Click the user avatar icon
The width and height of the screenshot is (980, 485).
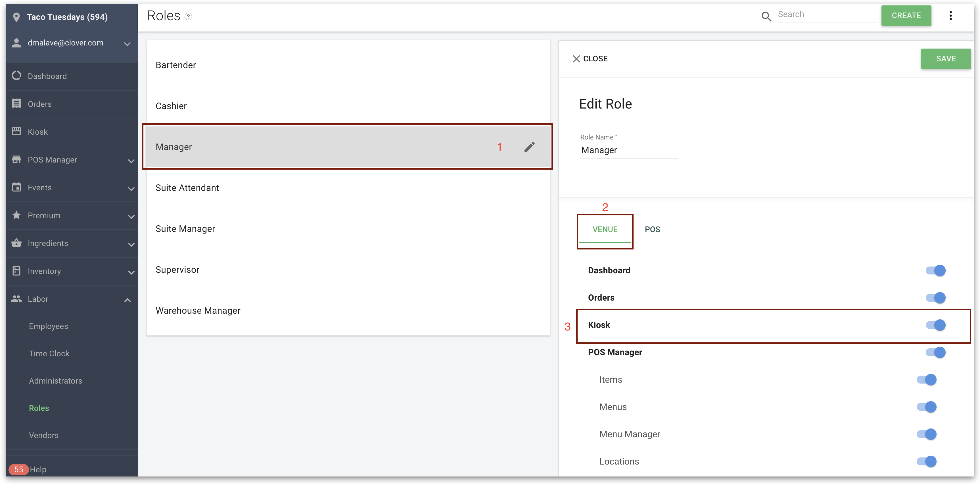click(x=16, y=43)
